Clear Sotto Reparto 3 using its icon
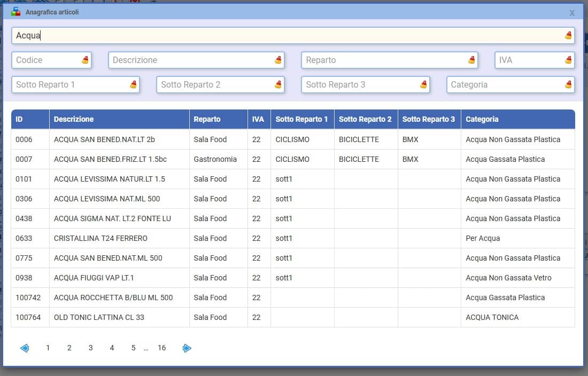Viewport: 588px width, 376px height. click(x=423, y=84)
